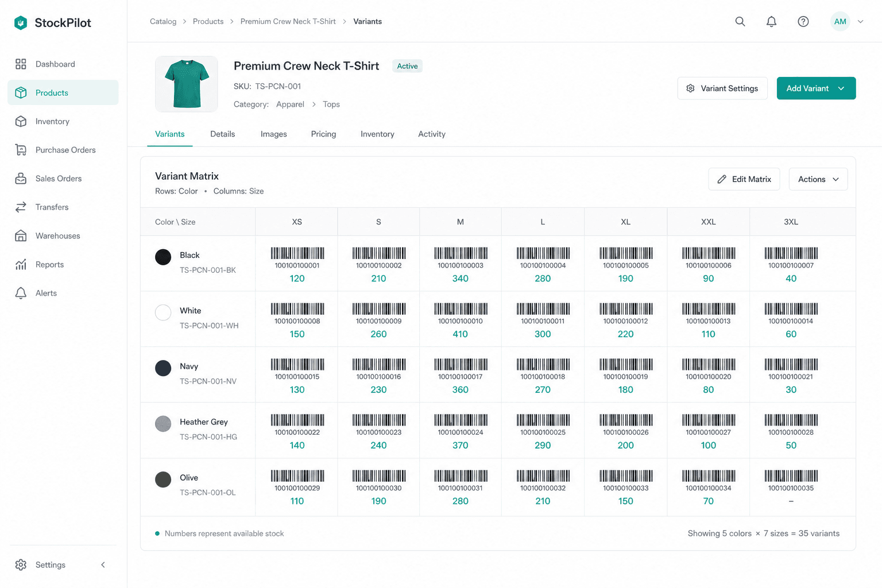Open the Apparel category link
This screenshot has width=882, height=588.
[290, 104]
